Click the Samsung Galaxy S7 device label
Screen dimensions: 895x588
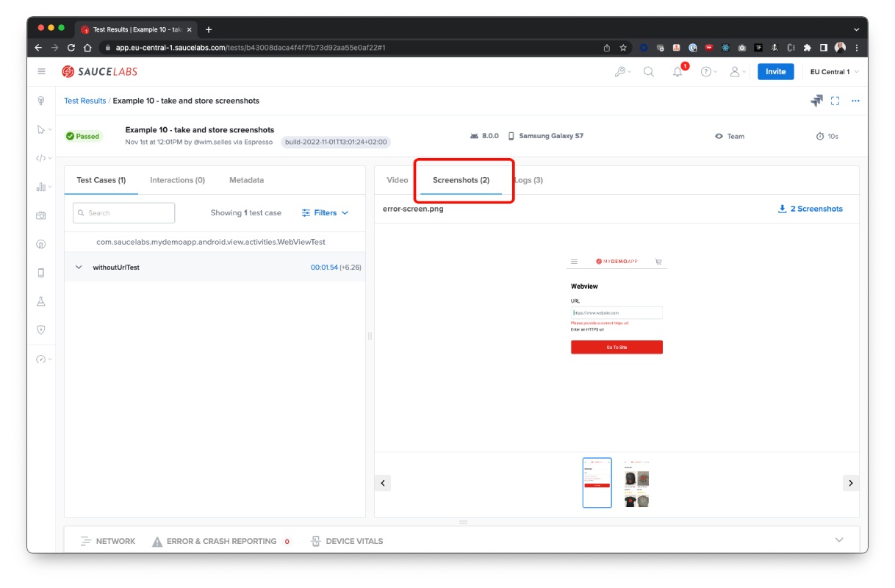click(x=544, y=136)
